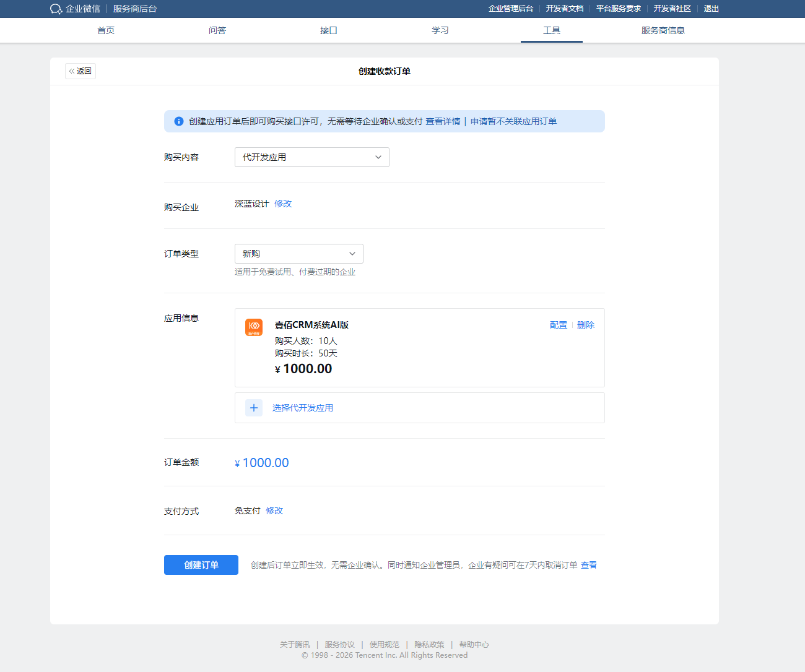The image size is (805, 672).
Task: Click the WeCom logo icon
Action: tap(56, 9)
